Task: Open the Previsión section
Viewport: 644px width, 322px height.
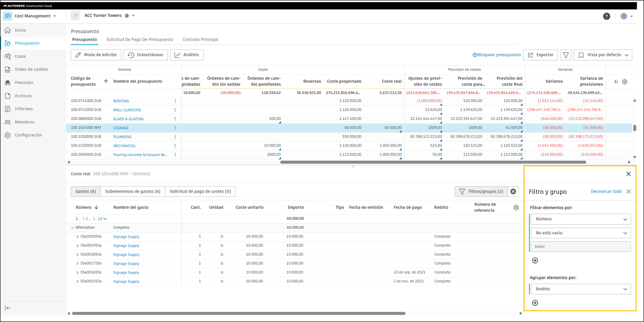Action: pos(23,82)
